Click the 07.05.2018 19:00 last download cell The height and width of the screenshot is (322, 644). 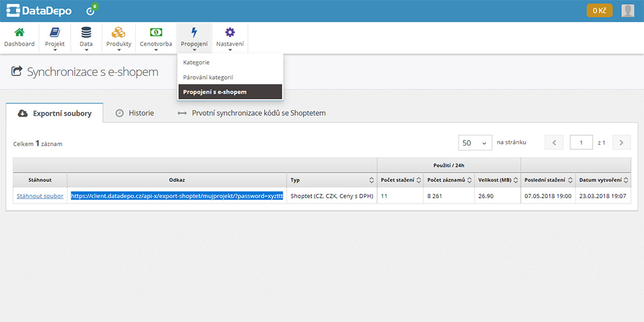tap(548, 196)
